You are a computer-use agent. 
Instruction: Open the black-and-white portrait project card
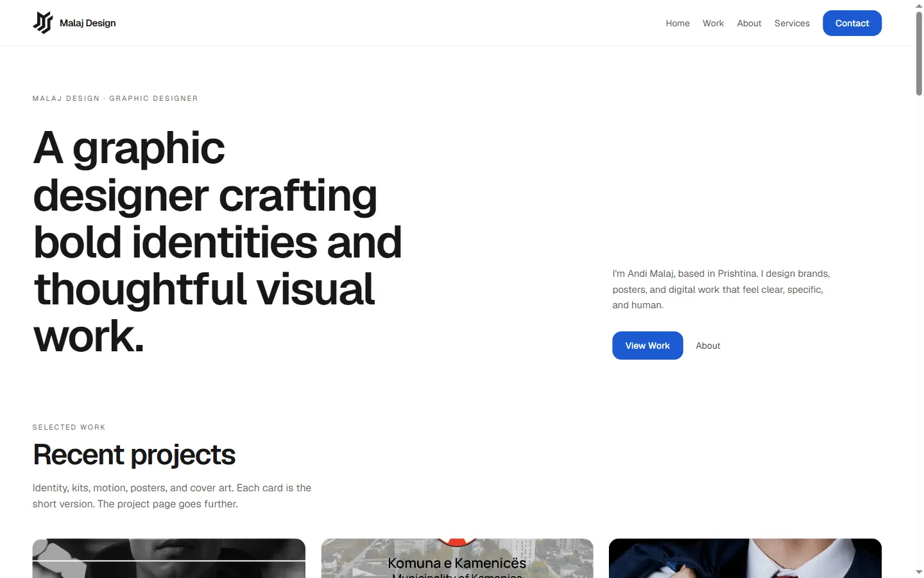[169, 558]
